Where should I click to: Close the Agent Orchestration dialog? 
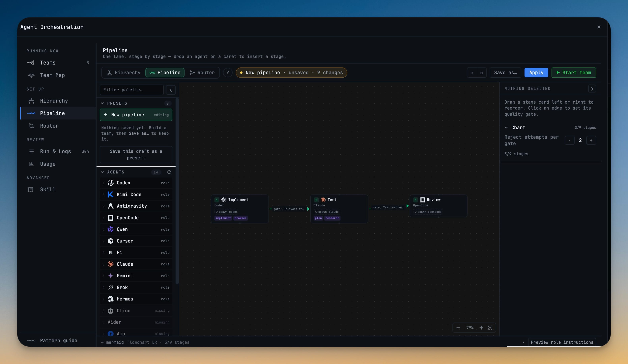(599, 27)
